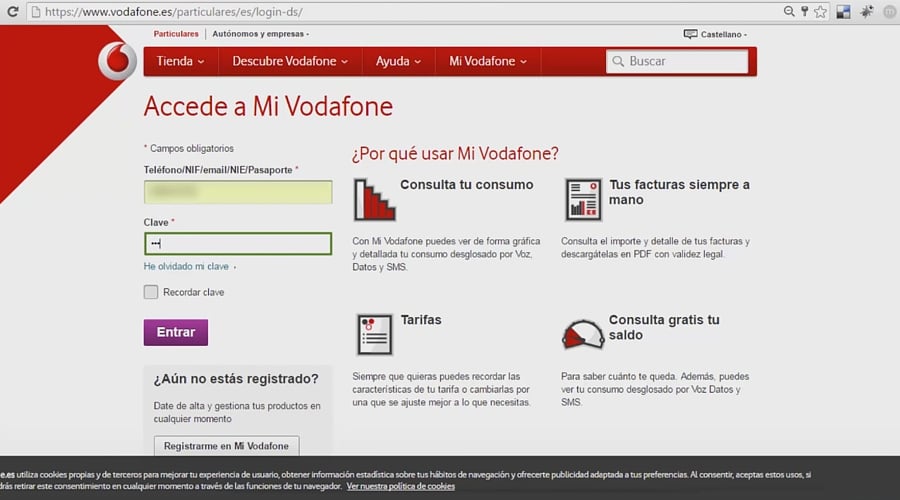Tick the Recordar clave checkbox

(151, 292)
